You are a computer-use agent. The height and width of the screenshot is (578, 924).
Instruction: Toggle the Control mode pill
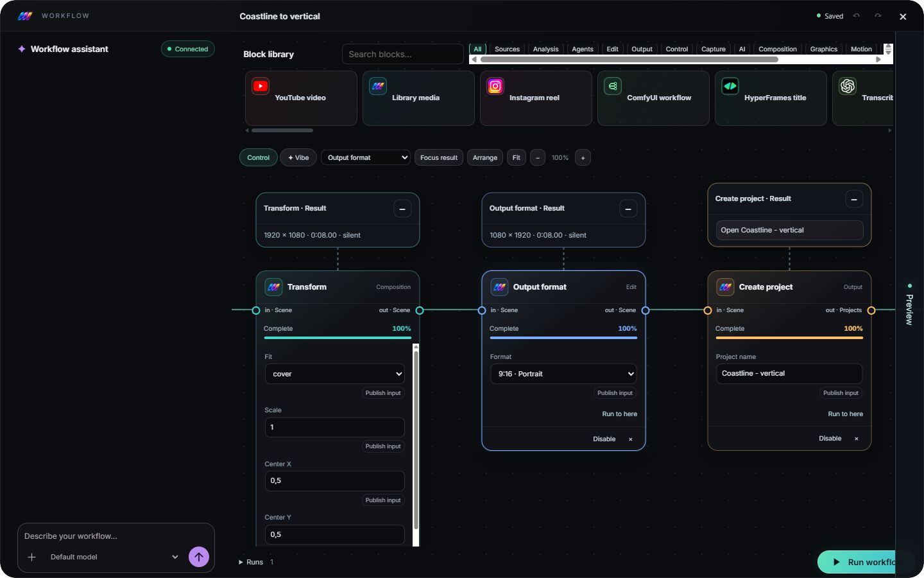click(259, 157)
